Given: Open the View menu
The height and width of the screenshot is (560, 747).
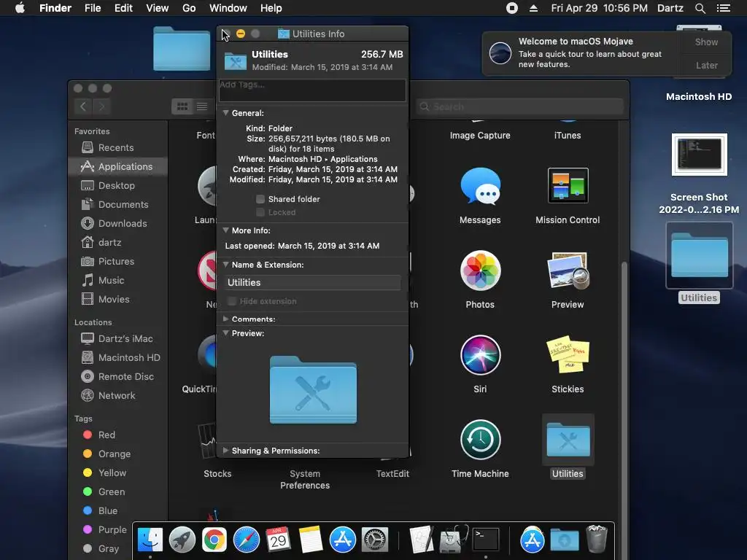Looking at the screenshot, I should (x=158, y=8).
